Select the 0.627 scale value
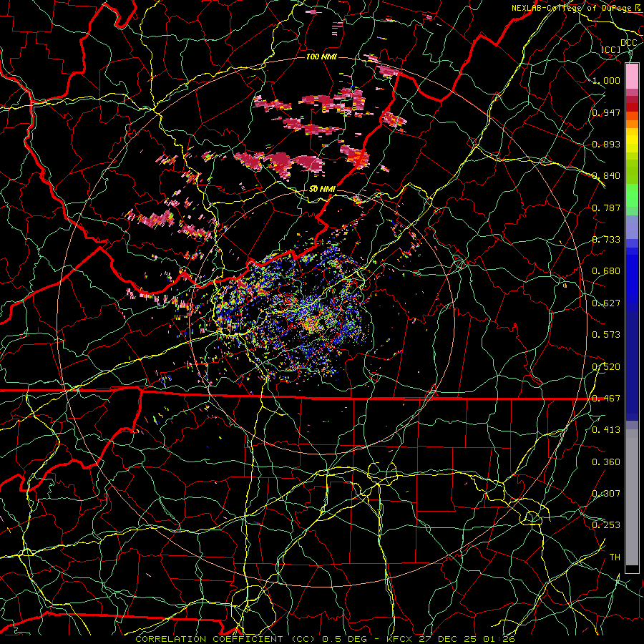The height and width of the screenshot is (644, 644). [x=606, y=303]
